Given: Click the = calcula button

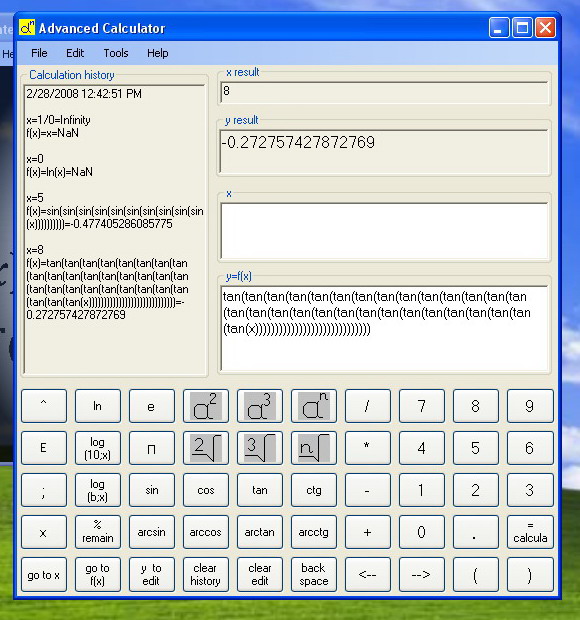Looking at the screenshot, I should click(530, 532).
